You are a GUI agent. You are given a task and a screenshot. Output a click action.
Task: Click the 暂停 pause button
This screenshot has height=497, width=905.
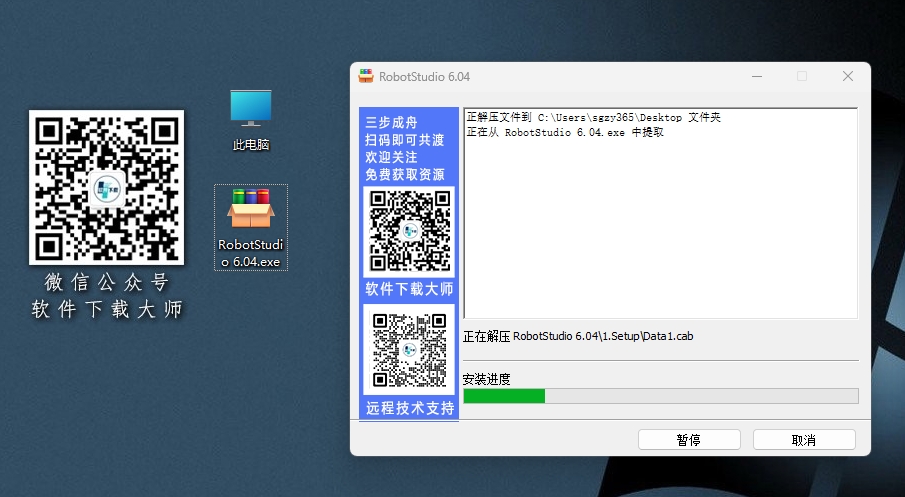tap(689, 440)
